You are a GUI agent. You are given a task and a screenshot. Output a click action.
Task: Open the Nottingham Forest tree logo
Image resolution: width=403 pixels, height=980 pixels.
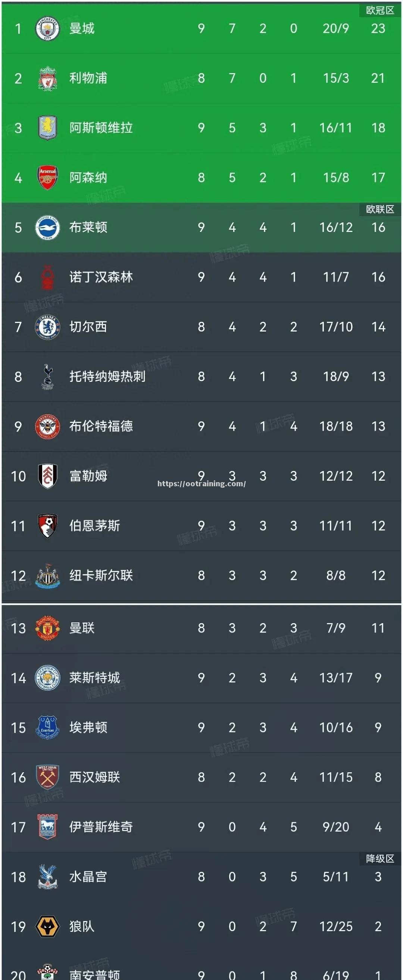tap(47, 277)
